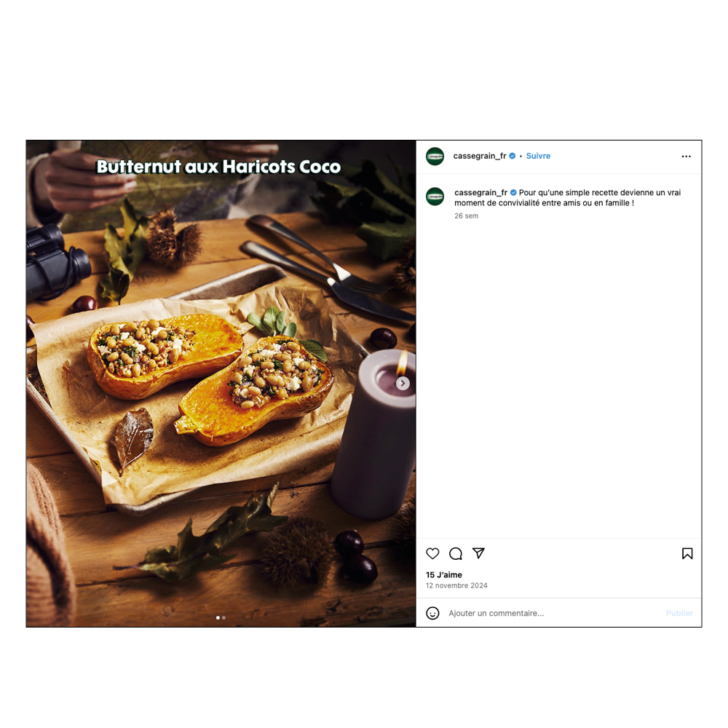
Task: Focus the Ajouter un commentaire field
Action: pos(553,613)
